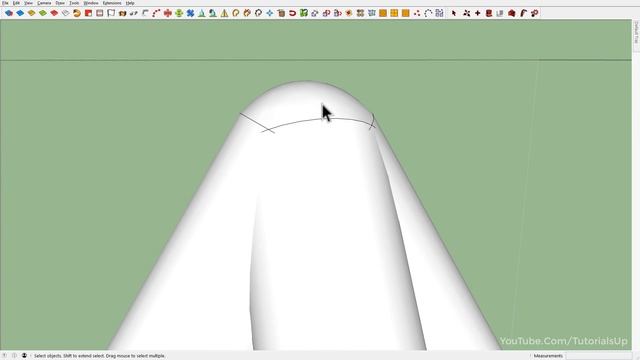Click the orange swirl toolbar icon

77,13
